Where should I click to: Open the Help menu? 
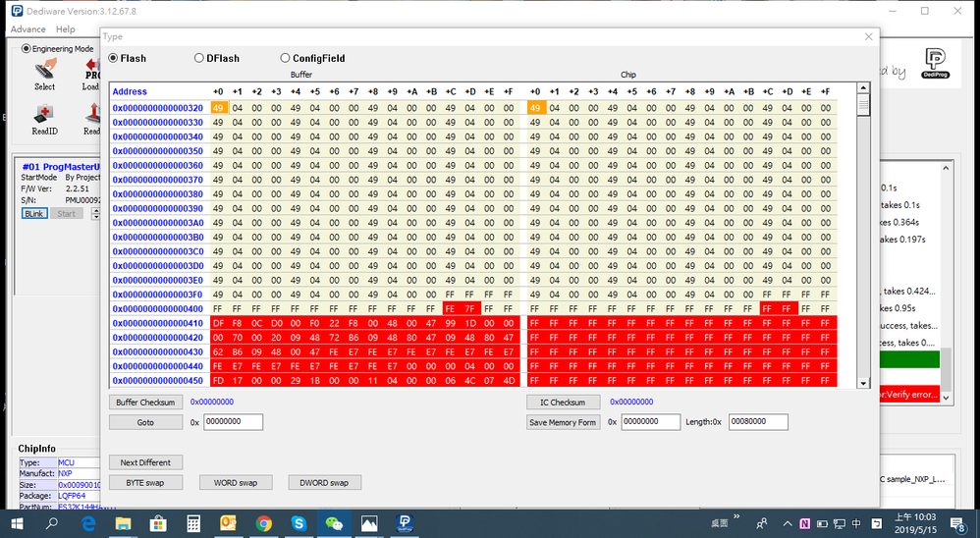tap(65, 29)
